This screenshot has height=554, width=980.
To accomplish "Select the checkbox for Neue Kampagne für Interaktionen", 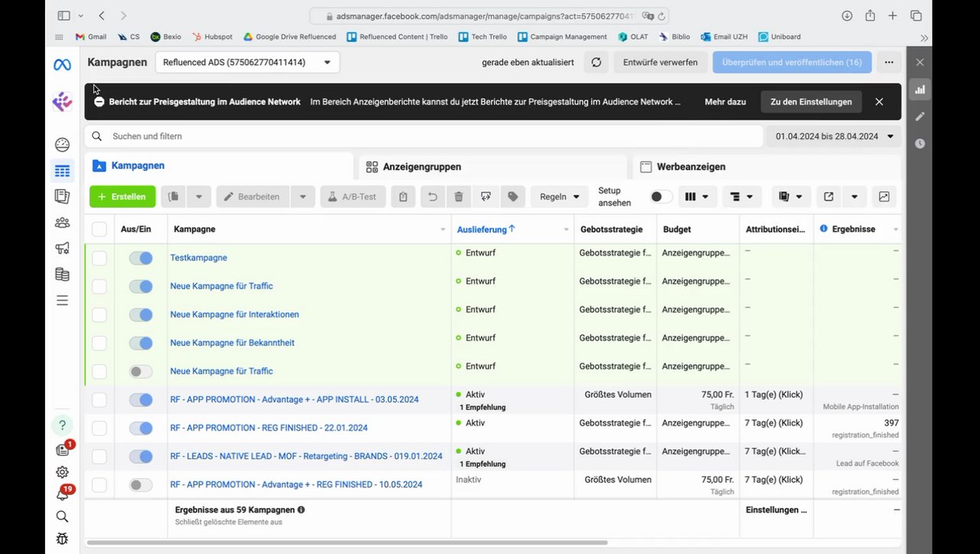I will pos(100,314).
